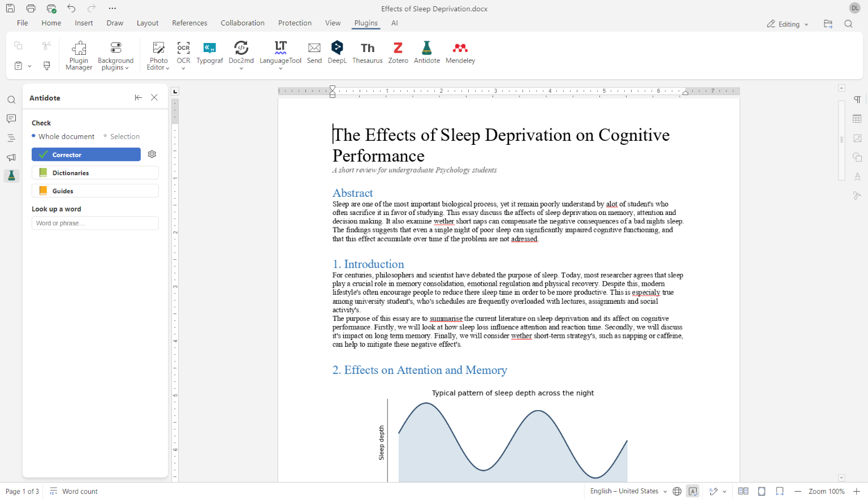The height and width of the screenshot is (499, 868).
Task: Switch to the Home tab
Action: tap(51, 23)
